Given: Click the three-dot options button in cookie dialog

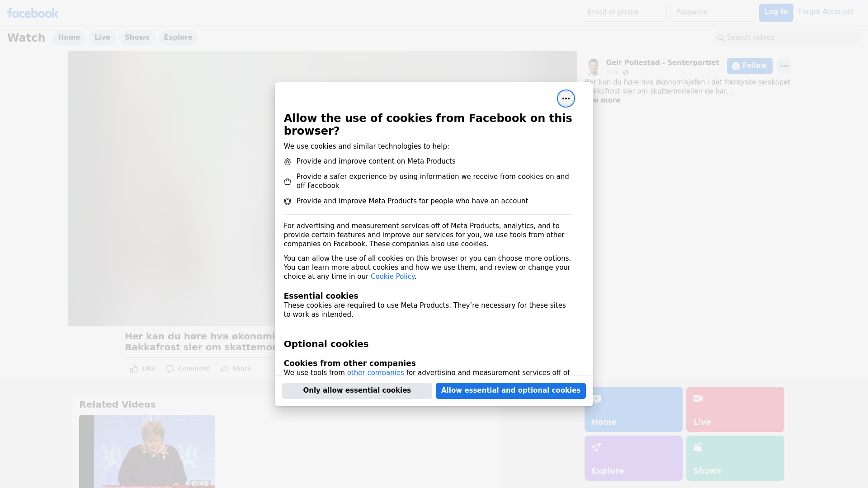Looking at the screenshot, I should (x=566, y=99).
